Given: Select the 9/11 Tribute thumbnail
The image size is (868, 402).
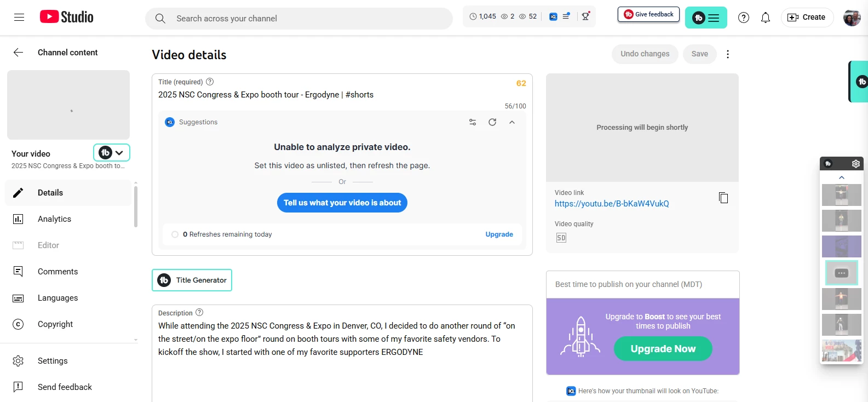Looking at the screenshot, I should tap(842, 351).
